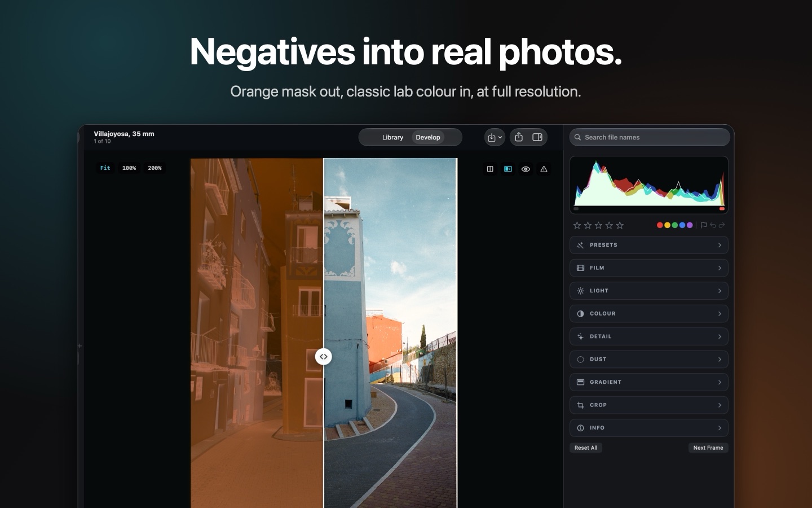The width and height of the screenshot is (812, 508).
Task: Click the Gradient panel icon
Action: point(580,382)
